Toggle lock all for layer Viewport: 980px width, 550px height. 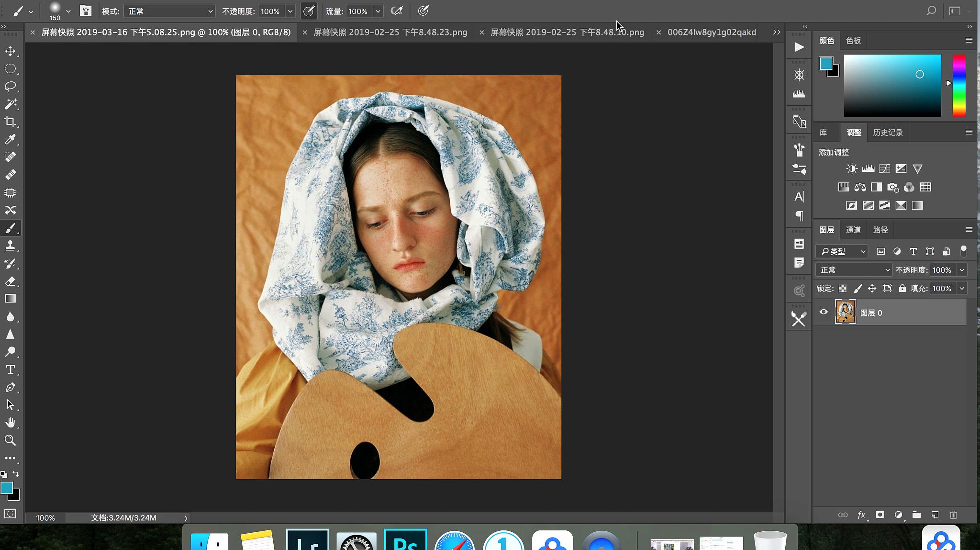tap(902, 288)
